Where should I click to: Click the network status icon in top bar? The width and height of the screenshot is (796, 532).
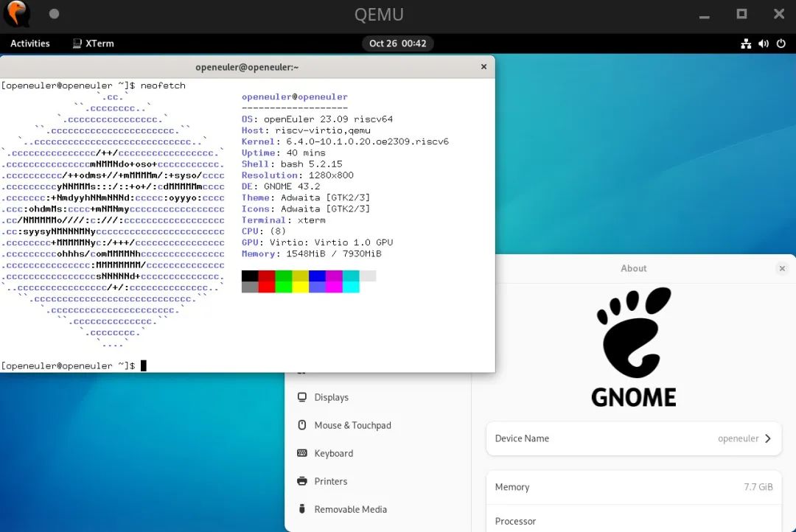coord(746,43)
